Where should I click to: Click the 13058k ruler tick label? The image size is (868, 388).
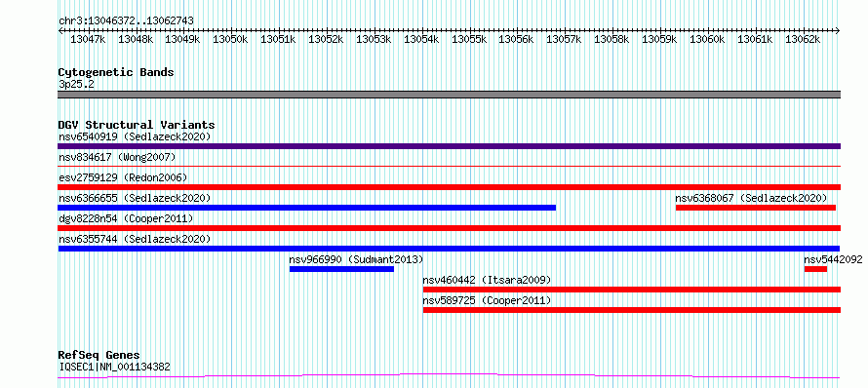tap(612, 39)
